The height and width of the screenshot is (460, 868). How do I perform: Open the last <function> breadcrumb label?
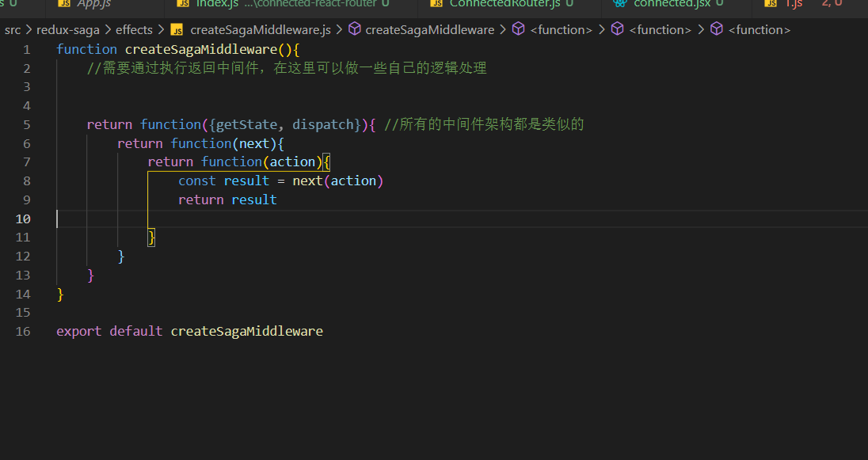(759, 29)
